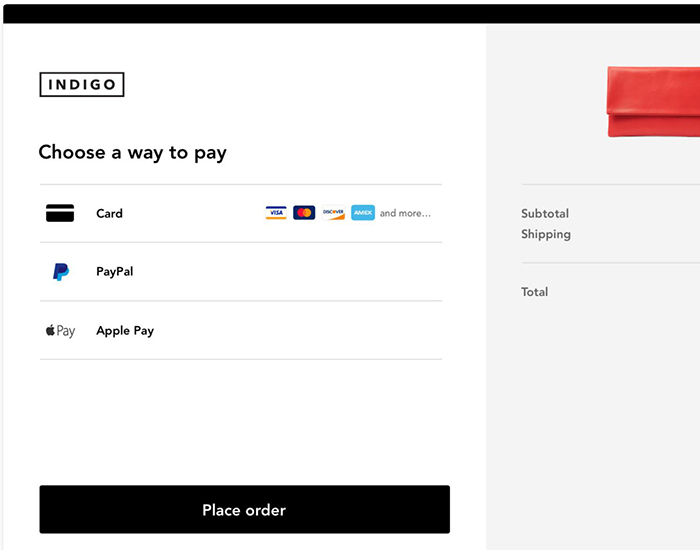Pick Apple Pay payment option
This screenshot has height=550, width=700.
tap(125, 331)
